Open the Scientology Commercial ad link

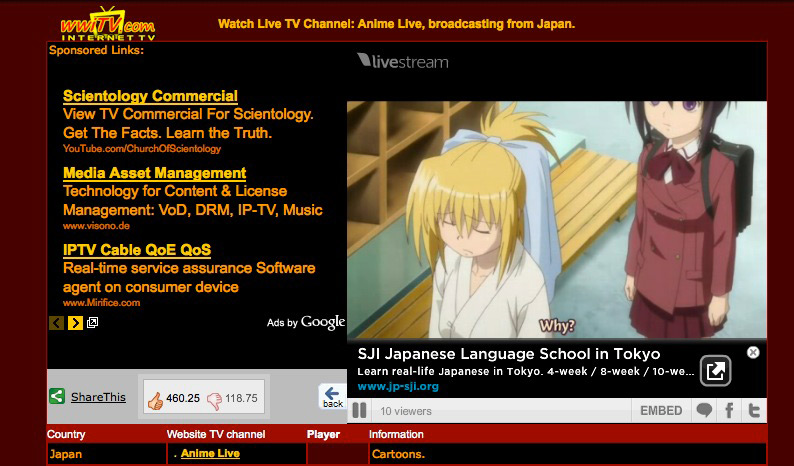[x=150, y=96]
